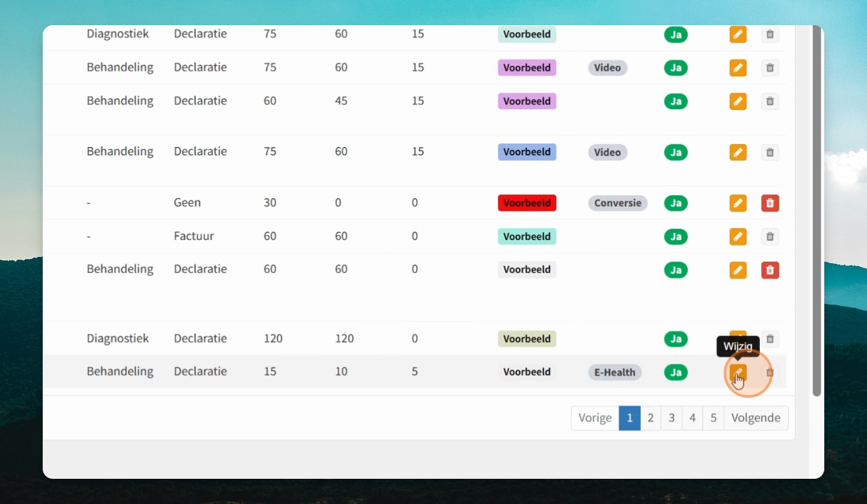Edit the blue Voorbeeld row
This screenshot has height=504, width=867.
[737, 152]
